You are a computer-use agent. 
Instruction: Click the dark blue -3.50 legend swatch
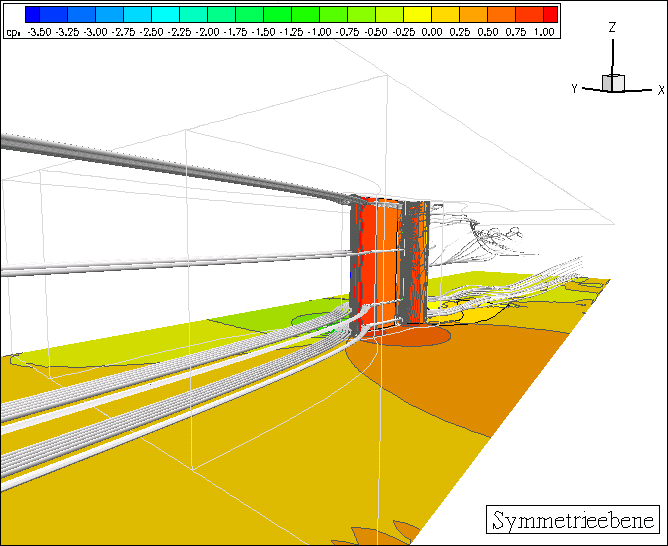[x=32, y=14]
